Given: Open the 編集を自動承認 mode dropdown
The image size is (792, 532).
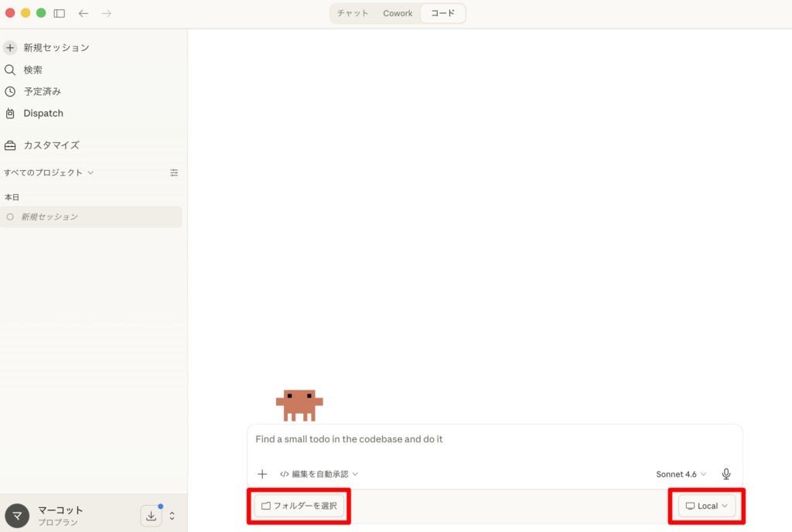Looking at the screenshot, I should tap(319, 474).
